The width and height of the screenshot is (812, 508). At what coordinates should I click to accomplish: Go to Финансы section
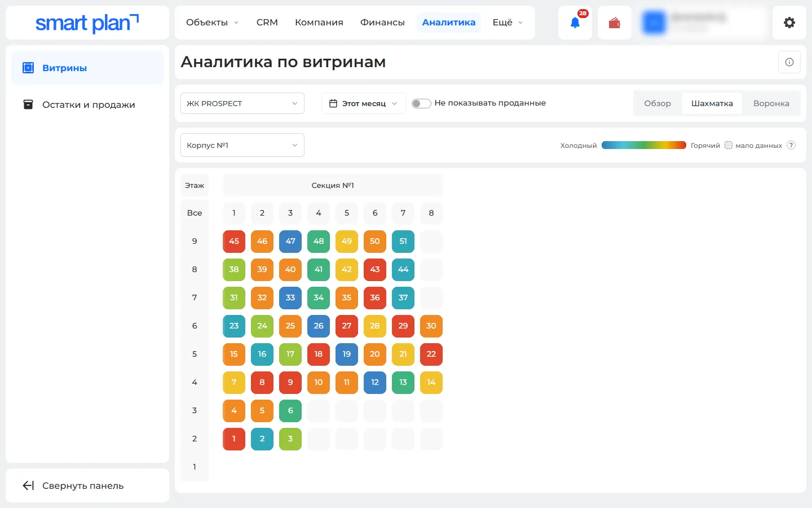[x=382, y=23]
